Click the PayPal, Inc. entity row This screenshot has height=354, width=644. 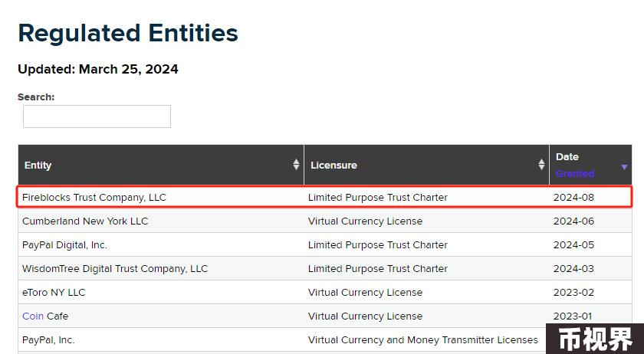click(x=48, y=339)
